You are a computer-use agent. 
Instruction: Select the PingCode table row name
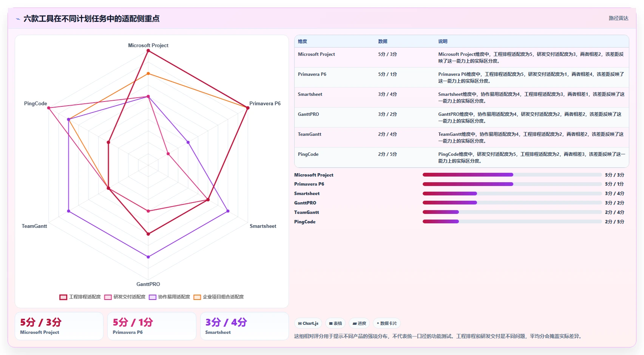click(308, 154)
